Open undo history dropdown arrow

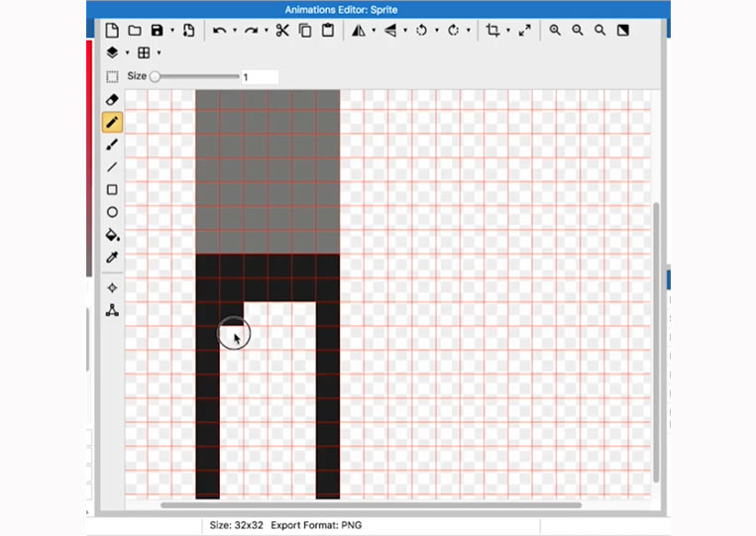pyautogui.click(x=235, y=31)
